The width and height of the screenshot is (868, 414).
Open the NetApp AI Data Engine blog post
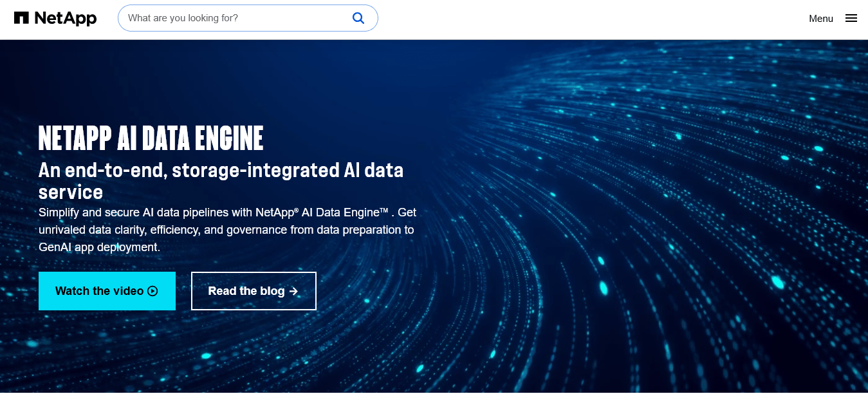click(x=254, y=291)
